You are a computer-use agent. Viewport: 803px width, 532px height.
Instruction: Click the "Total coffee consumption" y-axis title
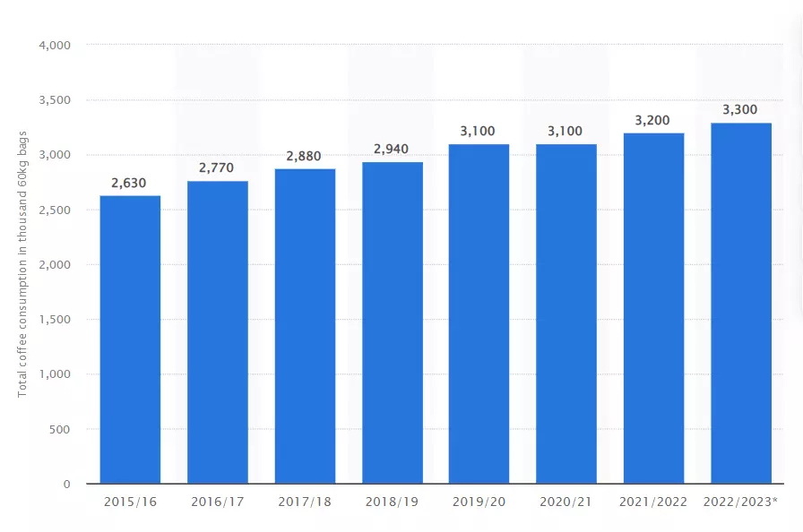(22, 264)
